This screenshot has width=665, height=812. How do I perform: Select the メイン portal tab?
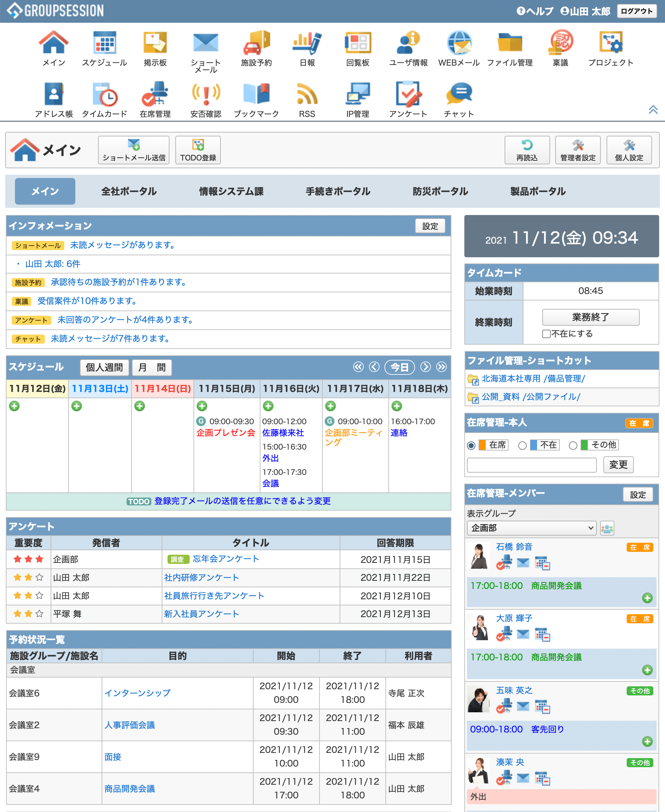45,191
